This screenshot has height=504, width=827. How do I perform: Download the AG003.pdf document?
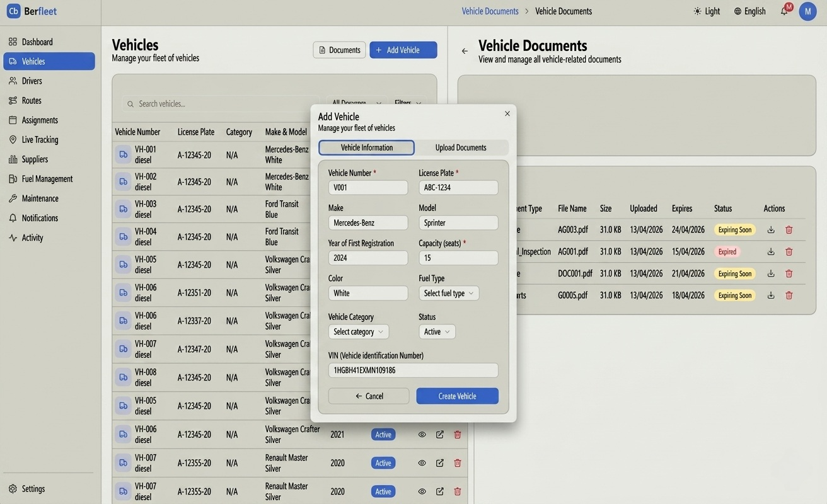[771, 230]
